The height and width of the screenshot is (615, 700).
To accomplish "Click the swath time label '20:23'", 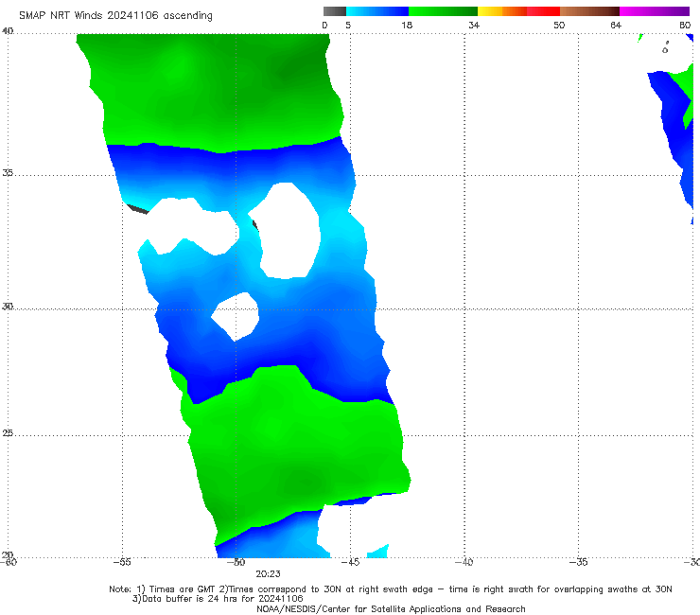I will point(268,574).
